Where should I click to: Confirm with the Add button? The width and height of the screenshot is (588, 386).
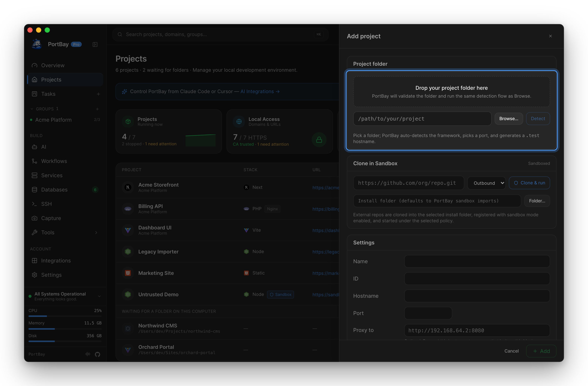coord(541,351)
